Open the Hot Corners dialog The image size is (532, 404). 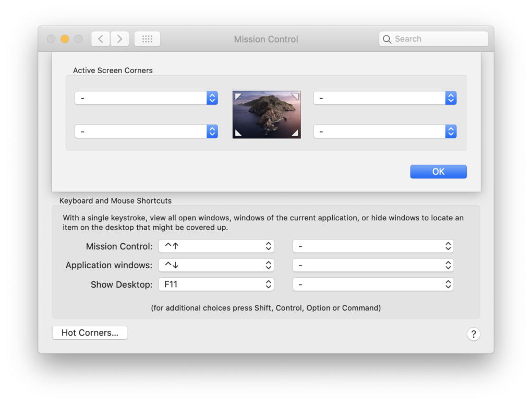(90, 332)
